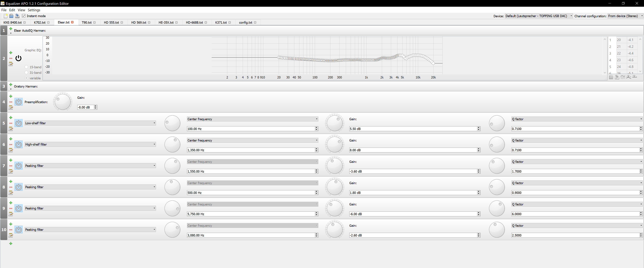Open the Settings menu
The height and width of the screenshot is (268, 644).
(x=34, y=10)
